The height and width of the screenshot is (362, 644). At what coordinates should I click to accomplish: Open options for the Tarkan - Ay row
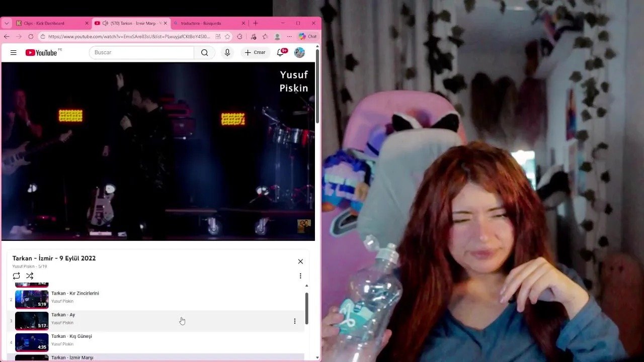point(295,321)
